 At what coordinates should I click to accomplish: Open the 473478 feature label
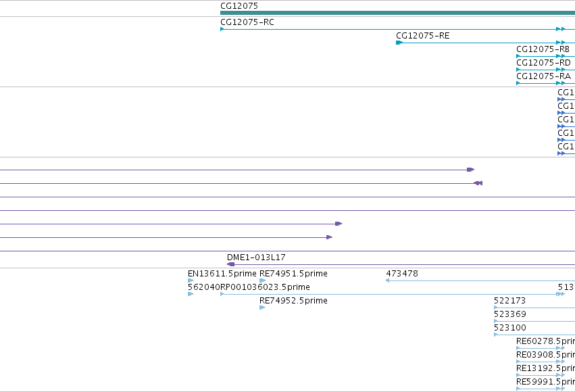pos(402,274)
